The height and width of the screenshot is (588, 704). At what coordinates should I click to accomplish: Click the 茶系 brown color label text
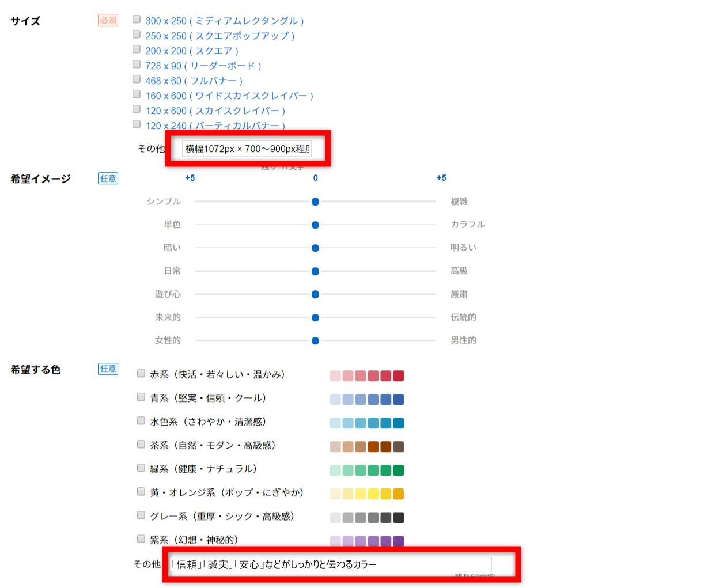click(x=213, y=445)
